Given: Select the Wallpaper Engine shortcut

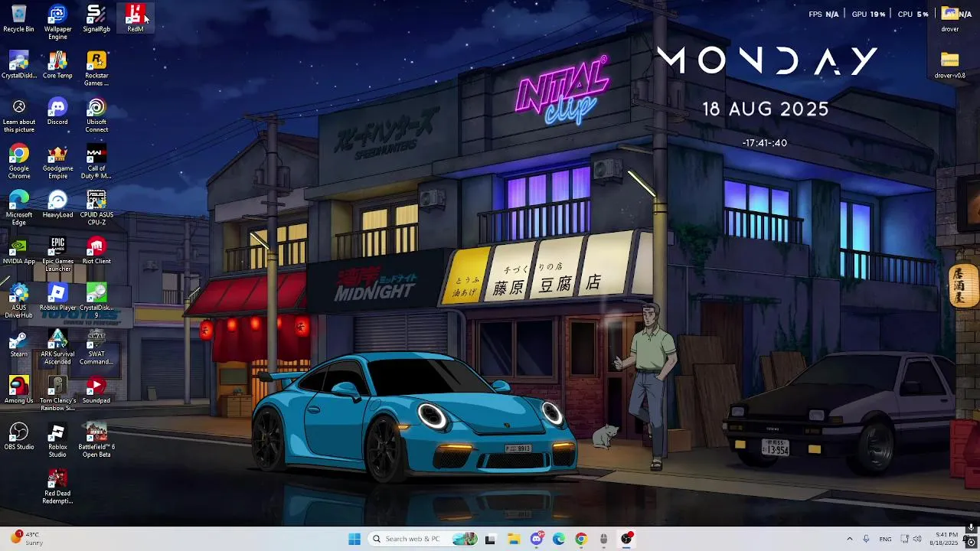Looking at the screenshot, I should [57, 22].
